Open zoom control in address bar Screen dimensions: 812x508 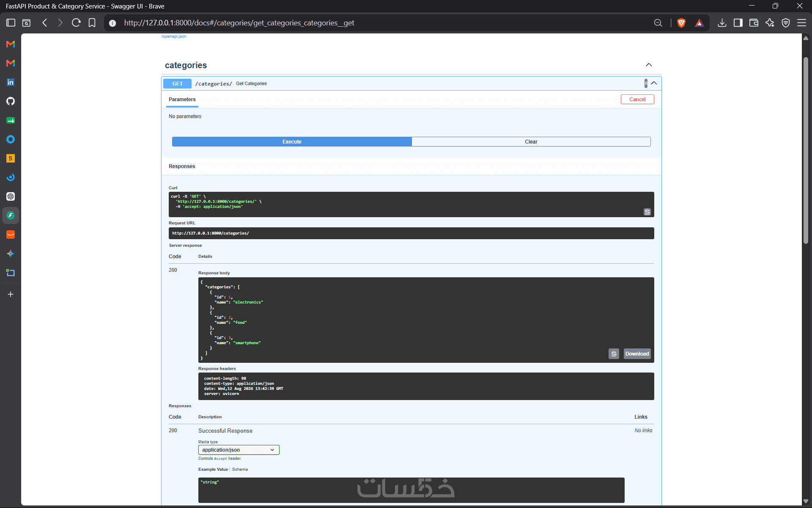tap(658, 23)
